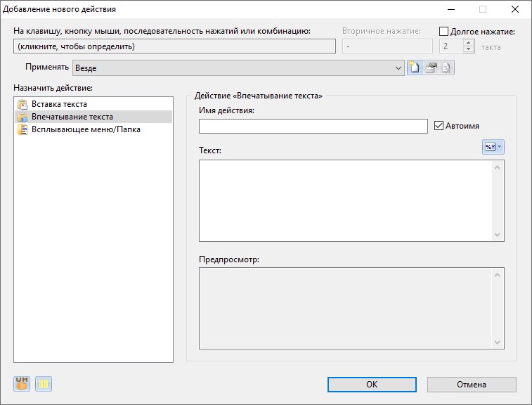Screen dimensions: 532x405
Task: Focus the Имя действия text field
Action: click(313, 126)
